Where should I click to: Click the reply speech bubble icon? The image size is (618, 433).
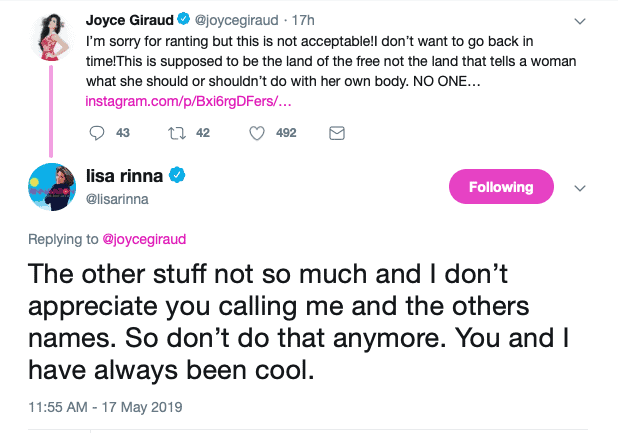point(97,133)
